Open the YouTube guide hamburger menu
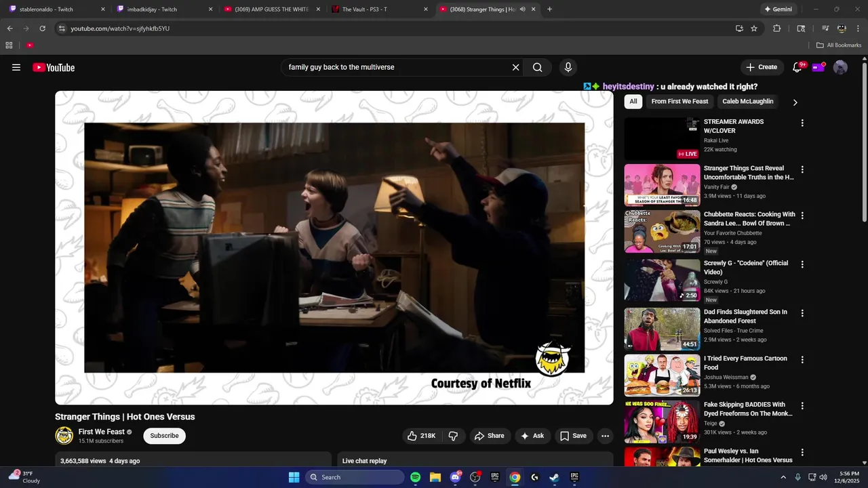 16,67
